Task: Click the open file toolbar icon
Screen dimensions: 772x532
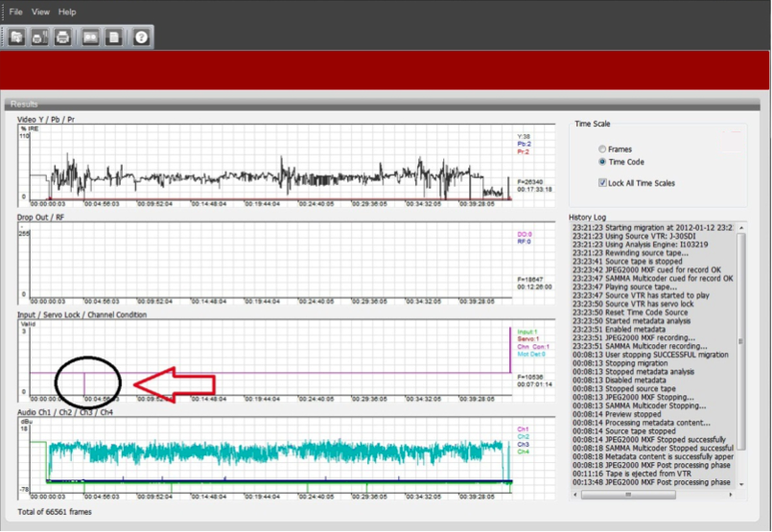Action: pos(17,37)
